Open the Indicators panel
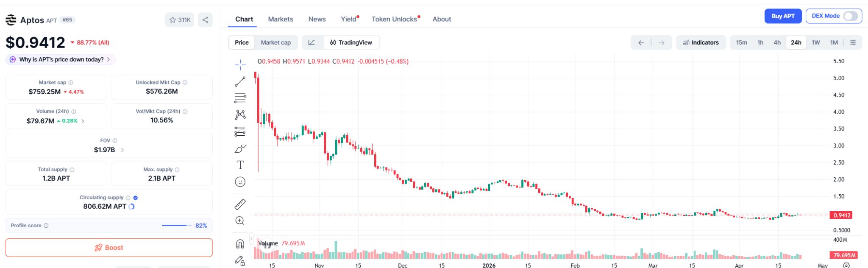Image resolution: width=868 pixels, height=268 pixels. click(701, 42)
